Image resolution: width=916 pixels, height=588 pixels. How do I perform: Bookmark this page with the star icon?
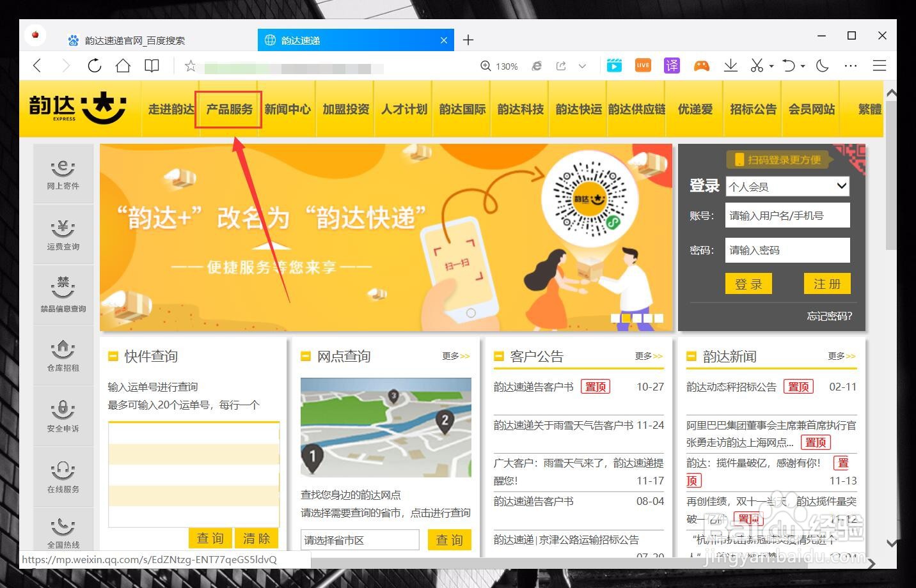tap(190, 66)
